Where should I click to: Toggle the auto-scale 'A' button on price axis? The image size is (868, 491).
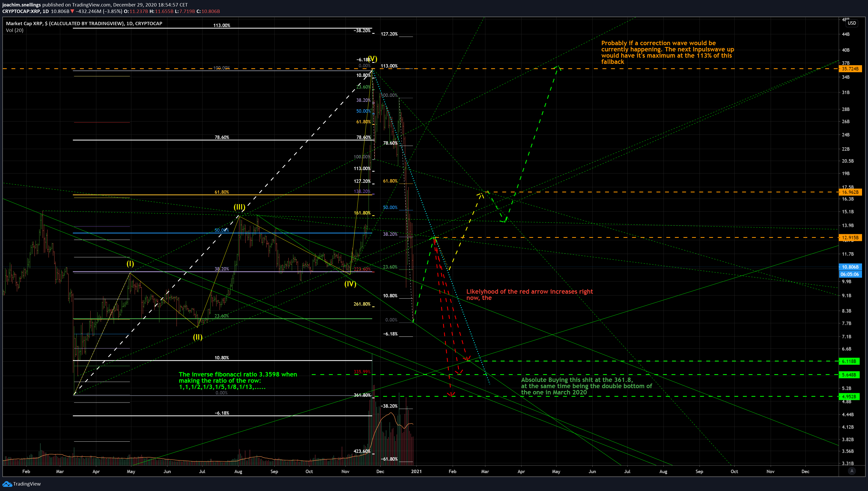pyautogui.click(x=852, y=471)
